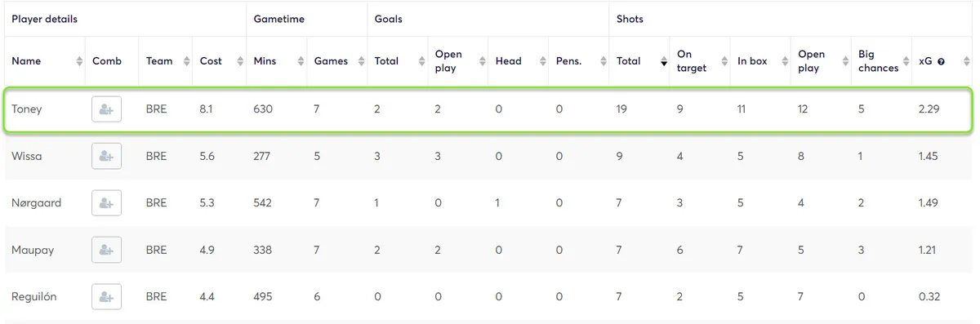Sort by Pens. column header
The width and height of the screenshot is (980, 324).
pos(579,61)
